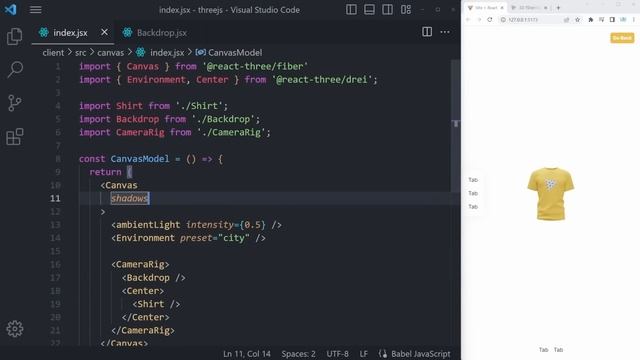Share the page from browser address bar
640x360 pixels.
(567, 20)
